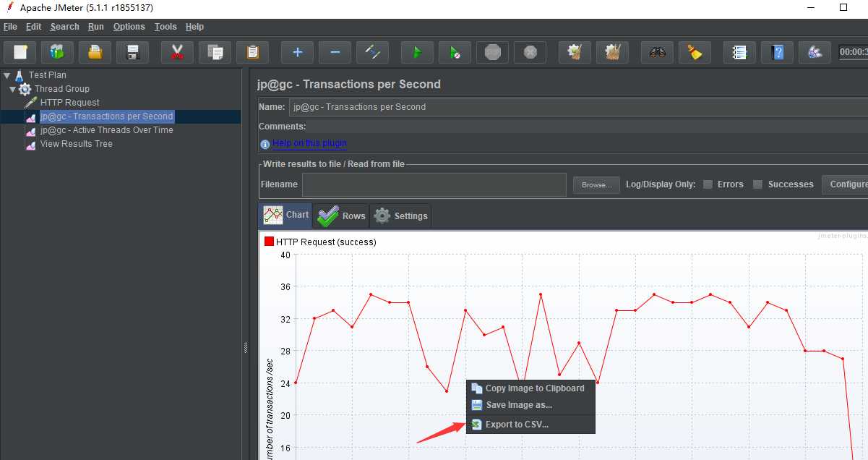Click Start no pauses icon

(455, 52)
